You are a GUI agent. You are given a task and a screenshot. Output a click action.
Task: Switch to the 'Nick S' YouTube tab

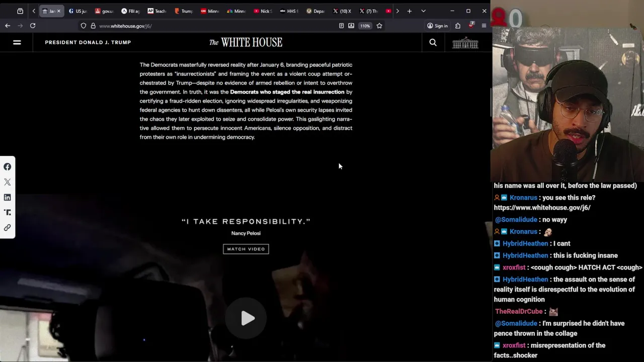coord(263,11)
